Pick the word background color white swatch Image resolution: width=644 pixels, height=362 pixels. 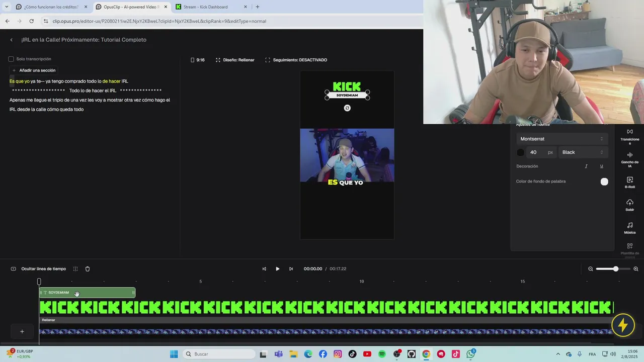pyautogui.click(x=604, y=182)
